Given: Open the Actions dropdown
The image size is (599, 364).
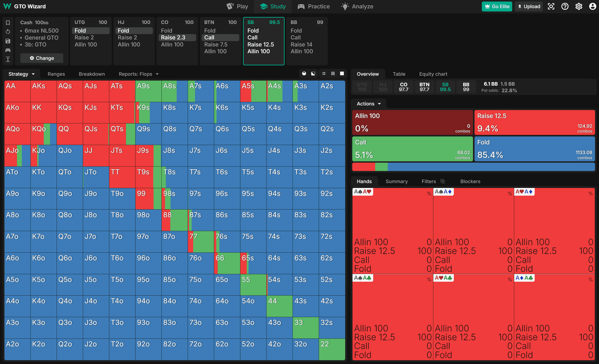Looking at the screenshot, I should 369,104.
